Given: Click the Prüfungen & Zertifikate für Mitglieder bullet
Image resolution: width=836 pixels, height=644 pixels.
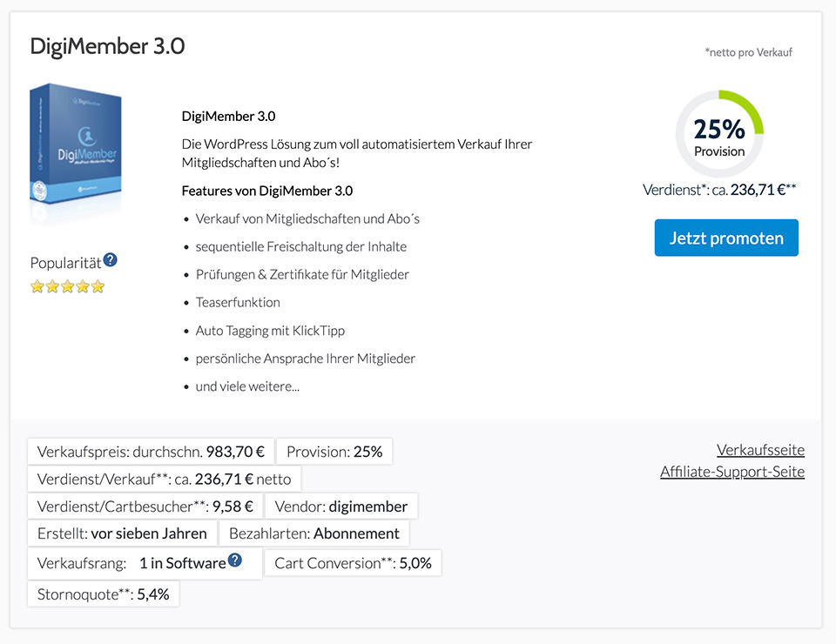Looking at the screenshot, I should (302, 274).
